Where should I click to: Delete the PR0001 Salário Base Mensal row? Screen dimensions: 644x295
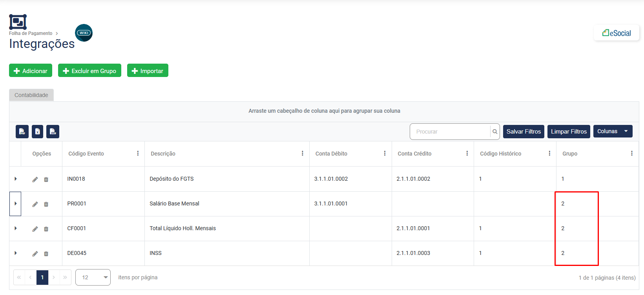(46, 204)
